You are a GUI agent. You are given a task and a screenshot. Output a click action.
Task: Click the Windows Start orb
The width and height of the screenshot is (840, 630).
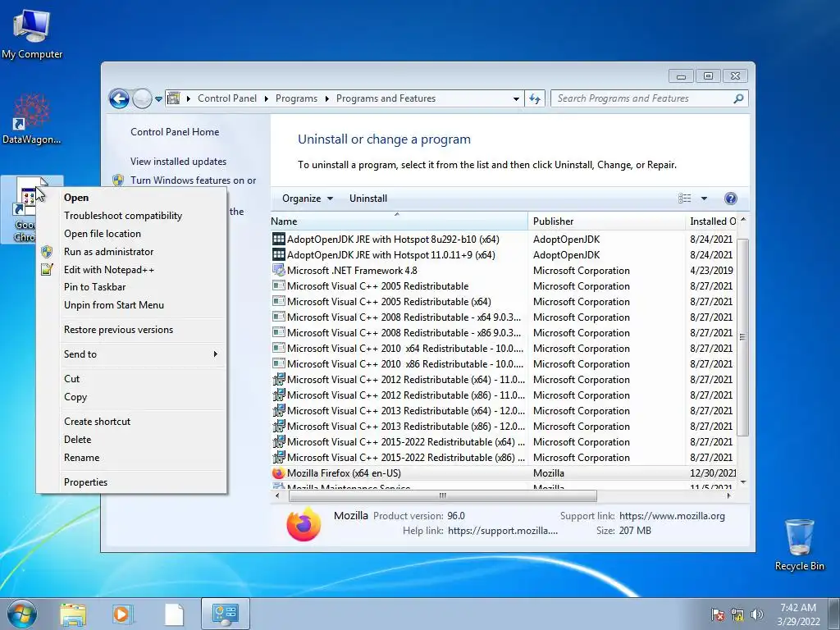[x=21, y=614]
